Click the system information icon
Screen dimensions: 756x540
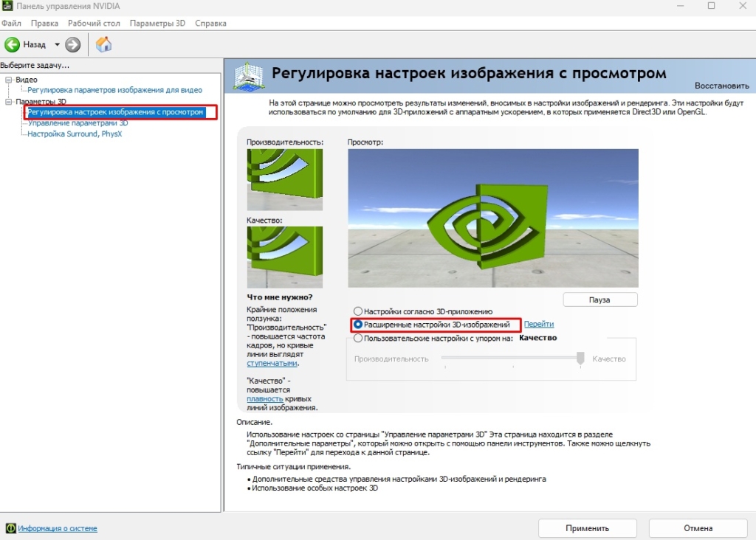coord(10,528)
